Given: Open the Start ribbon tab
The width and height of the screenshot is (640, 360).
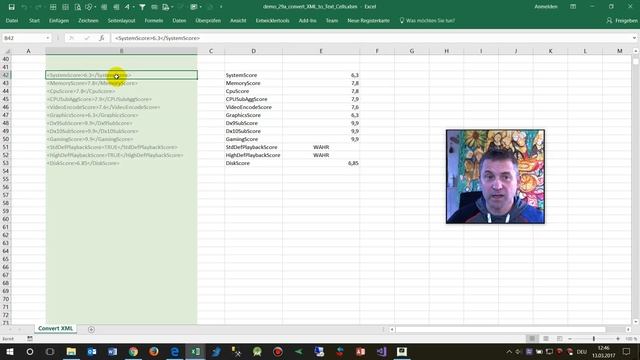Looking at the screenshot, I should coord(34,20).
